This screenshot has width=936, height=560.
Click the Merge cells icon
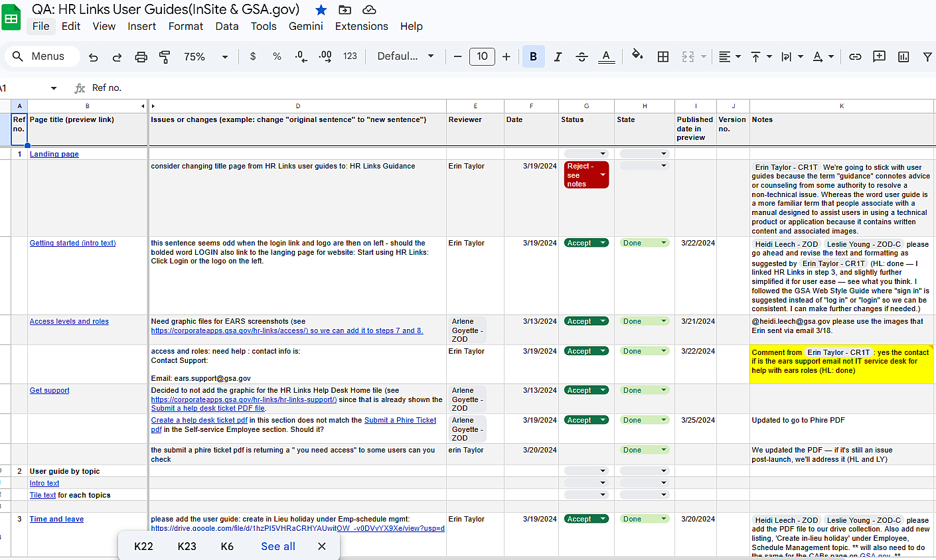tap(688, 56)
